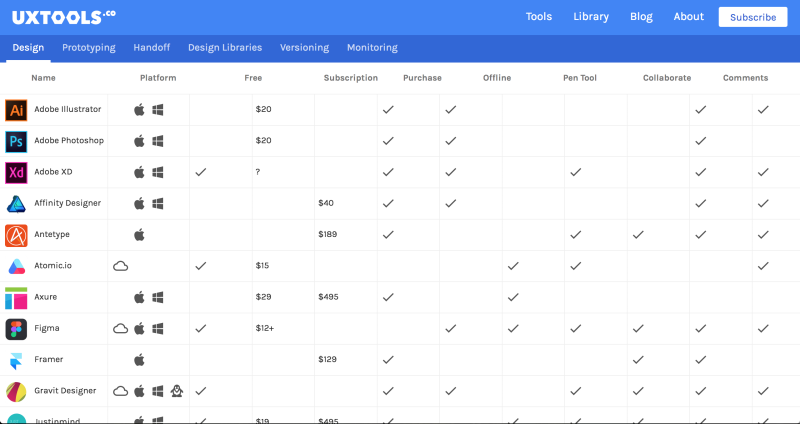Select the Adobe Photoshop name text

[69, 140]
